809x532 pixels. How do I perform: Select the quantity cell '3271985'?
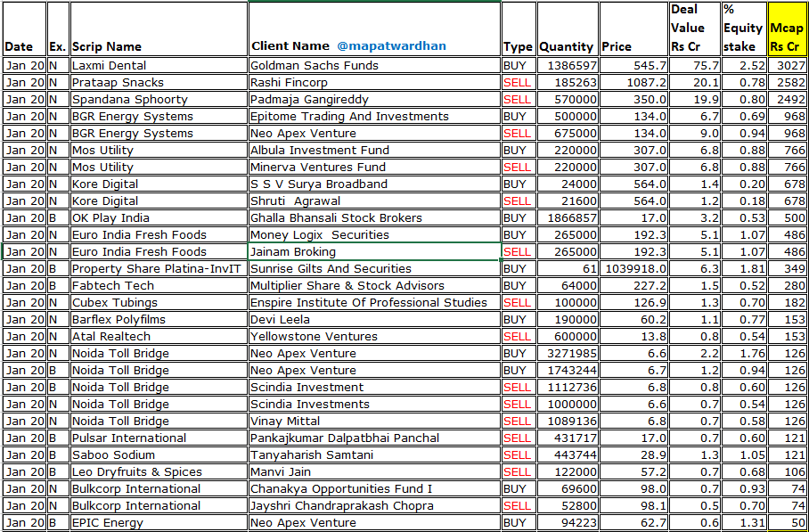[x=568, y=354]
